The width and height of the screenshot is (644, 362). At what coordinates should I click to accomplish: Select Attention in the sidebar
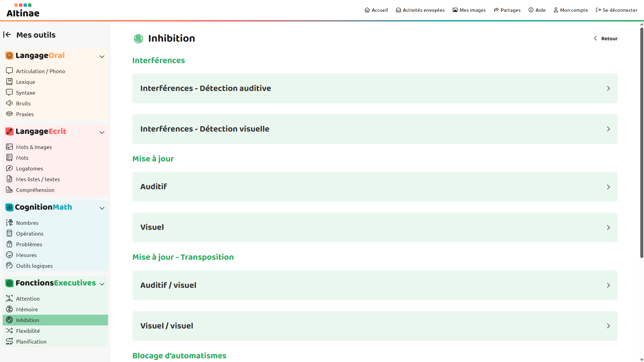[x=28, y=299]
